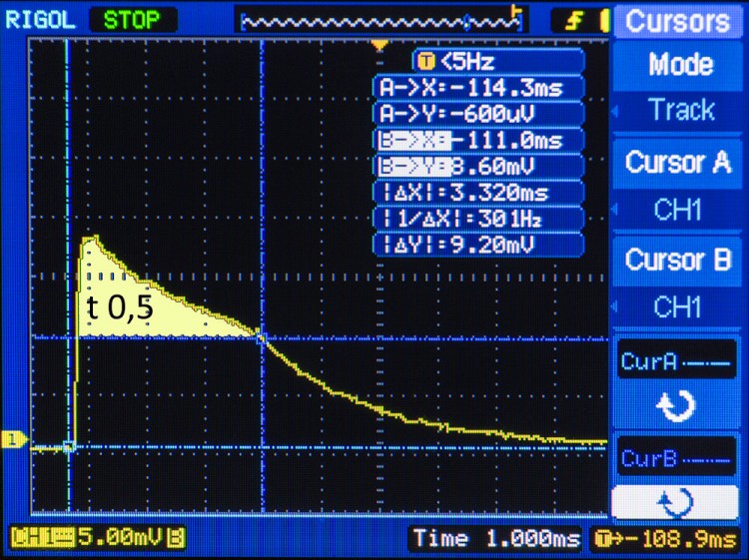Click the channel 1 ground level marker
749x560 pixels.
[14, 439]
